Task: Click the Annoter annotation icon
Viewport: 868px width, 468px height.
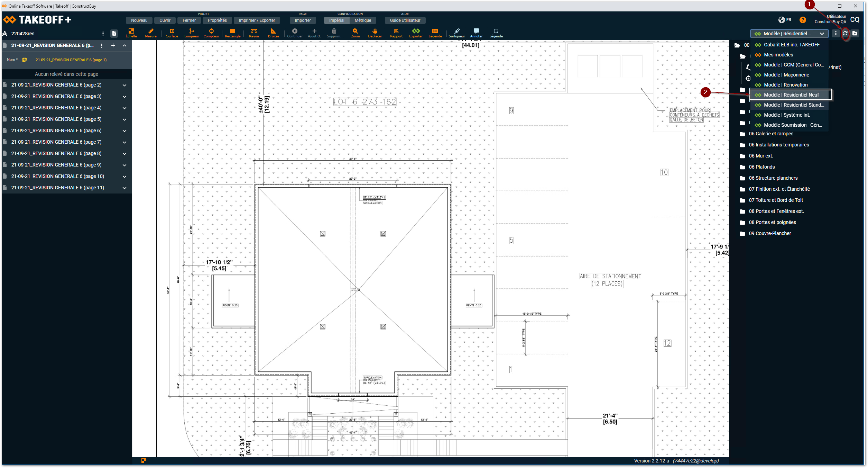Action: coord(476,33)
